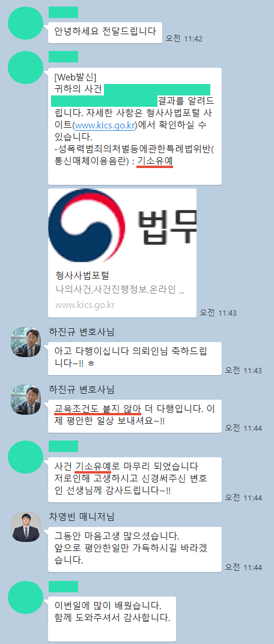Select the 아고 다행이십니다 message bubble
Viewport: 274px width, 644px height.
(135, 358)
